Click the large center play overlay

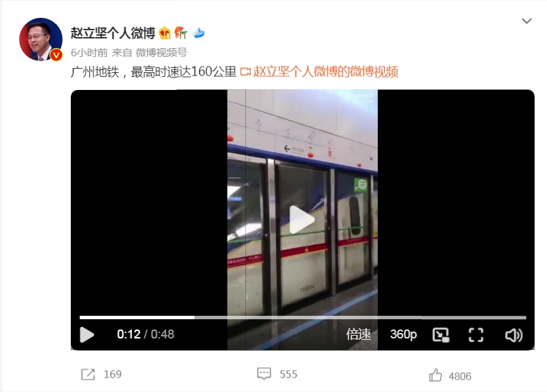point(302,220)
